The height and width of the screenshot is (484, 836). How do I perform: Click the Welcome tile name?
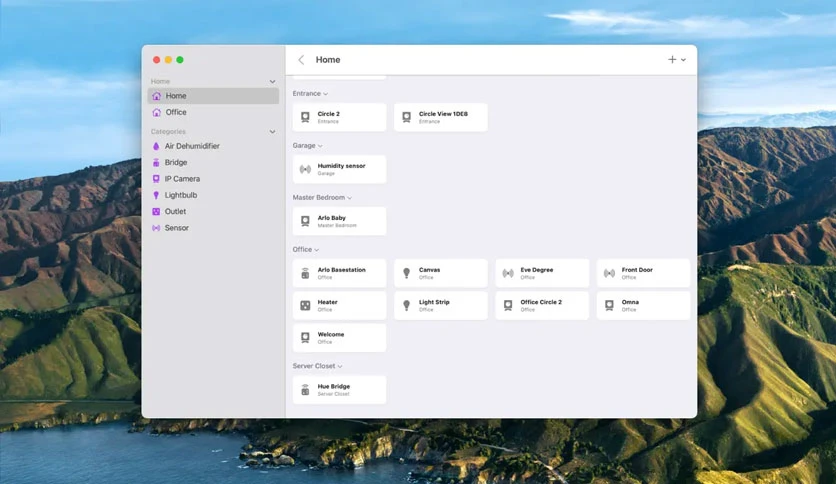tap(331, 335)
